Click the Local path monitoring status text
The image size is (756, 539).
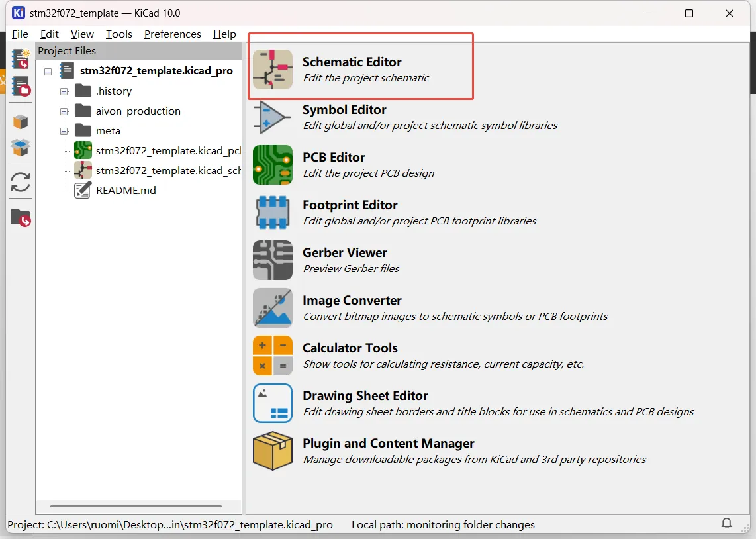point(443,524)
